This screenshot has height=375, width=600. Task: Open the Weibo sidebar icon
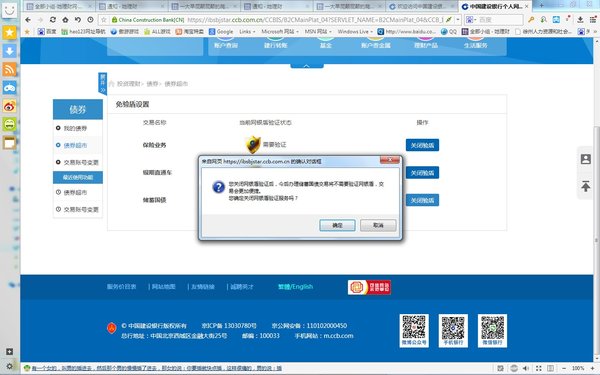[x=10, y=106]
